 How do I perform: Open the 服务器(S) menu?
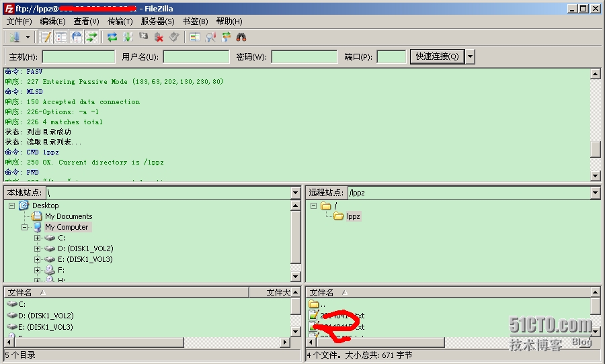157,21
